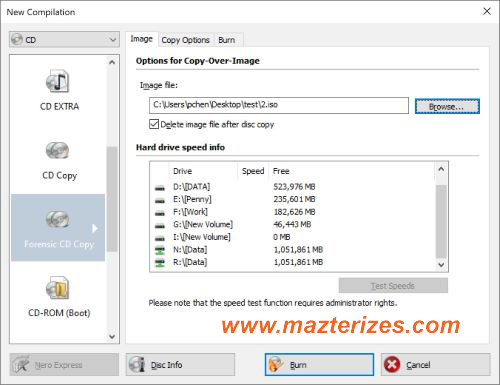Open the CD disc type dropdown
Image resolution: width=500 pixels, height=385 pixels.
point(64,40)
